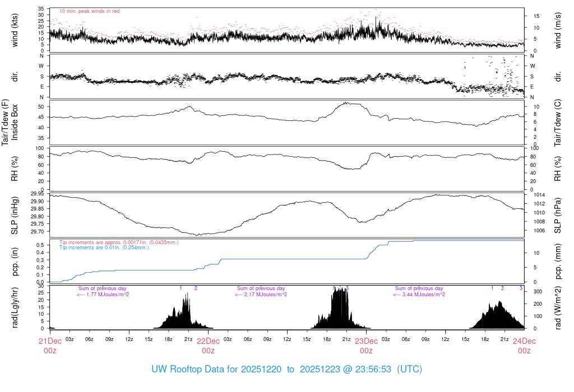
Task: Click the 'pcp. (in)' axis label
Action: [15, 262]
